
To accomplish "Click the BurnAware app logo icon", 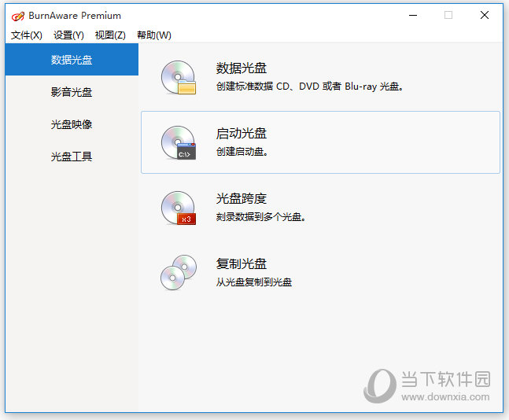I will (x=18, y=16).
